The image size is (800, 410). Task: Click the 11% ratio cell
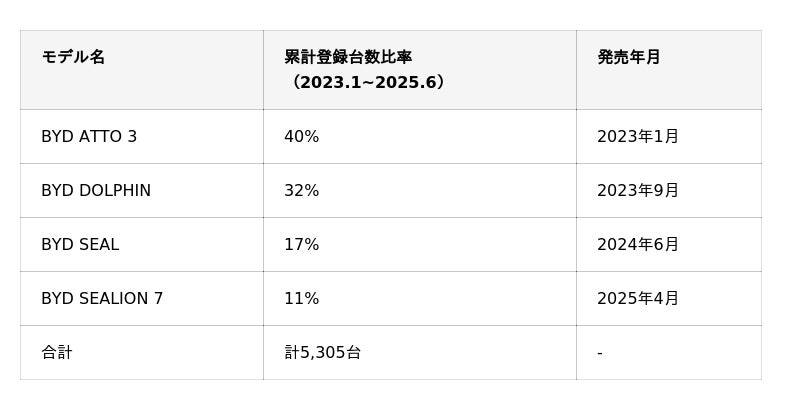click(x=301, y=299)
